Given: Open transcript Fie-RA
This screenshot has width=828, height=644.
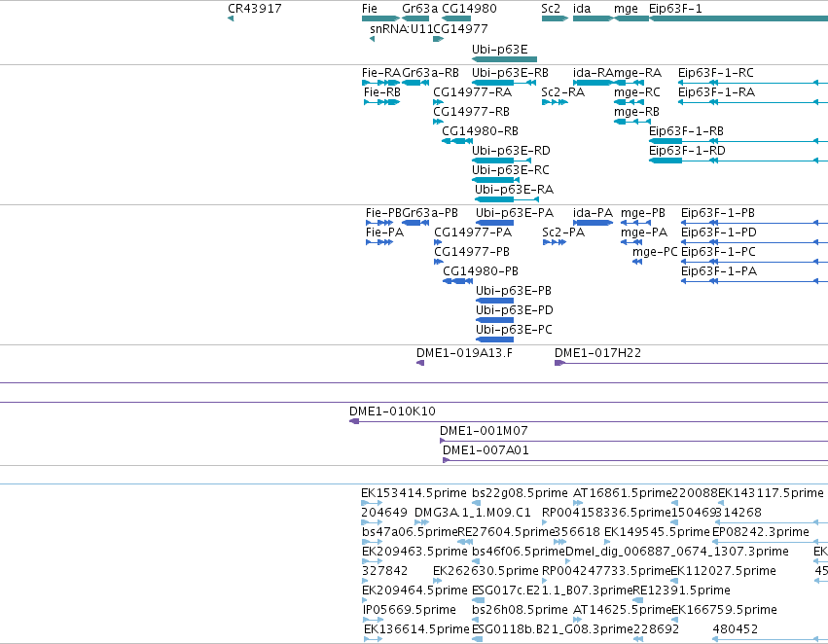Looking at the screenshot, I should coord(381,73).
